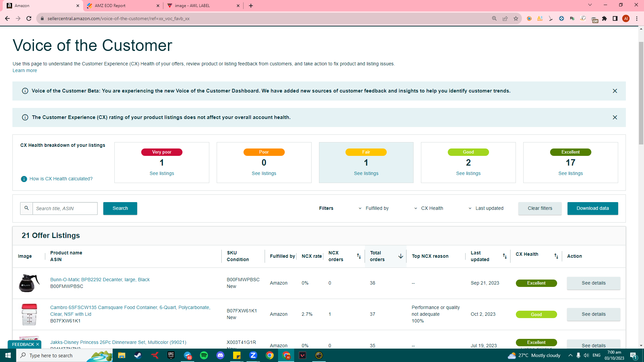This screenshot has width=644, height=362.
Task: Switch to the image - AWL LABEL tab
Action: click(x=203, y=6)
